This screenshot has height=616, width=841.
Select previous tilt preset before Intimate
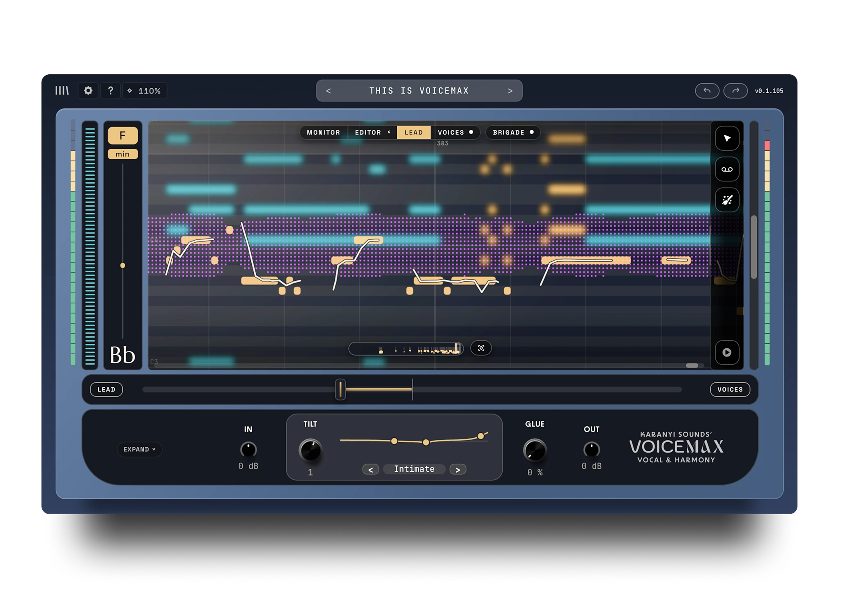pyautogui.click(x=371, y=469)
